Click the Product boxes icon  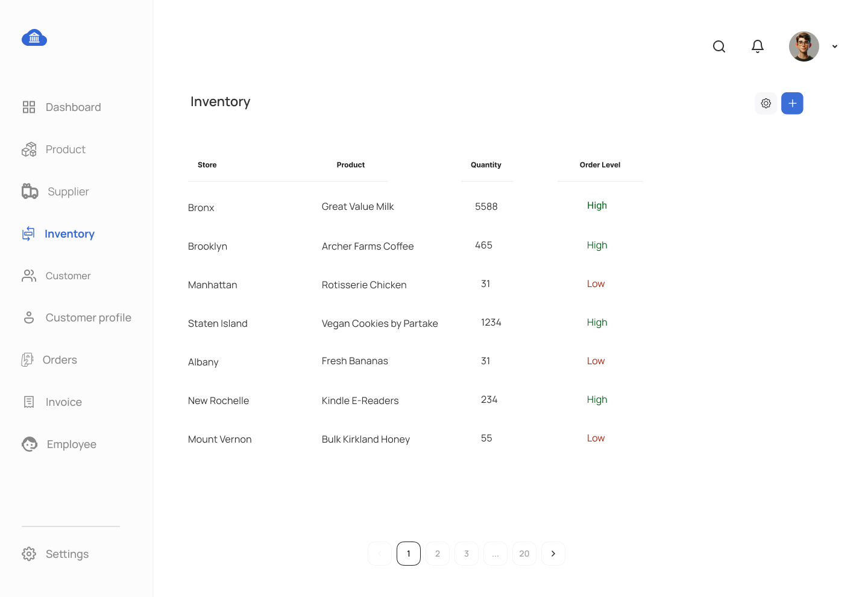(x=29, y=150)
